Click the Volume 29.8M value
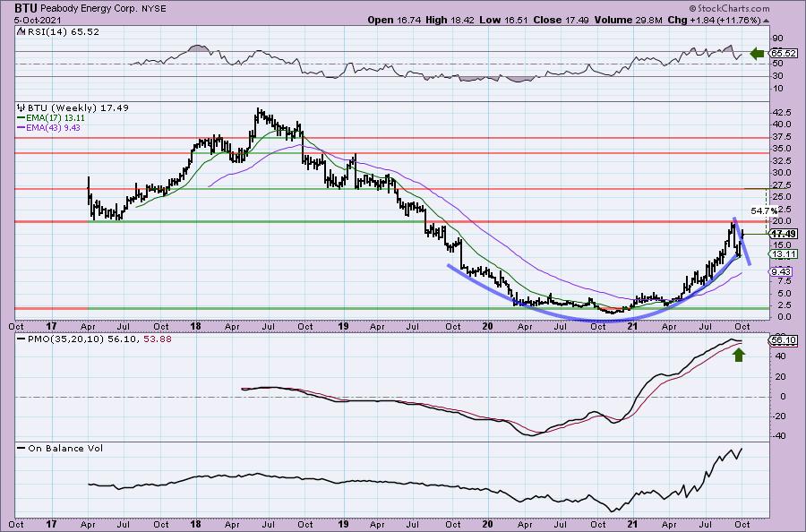Screen dimensions: 806x532 (x=627, y=20)
